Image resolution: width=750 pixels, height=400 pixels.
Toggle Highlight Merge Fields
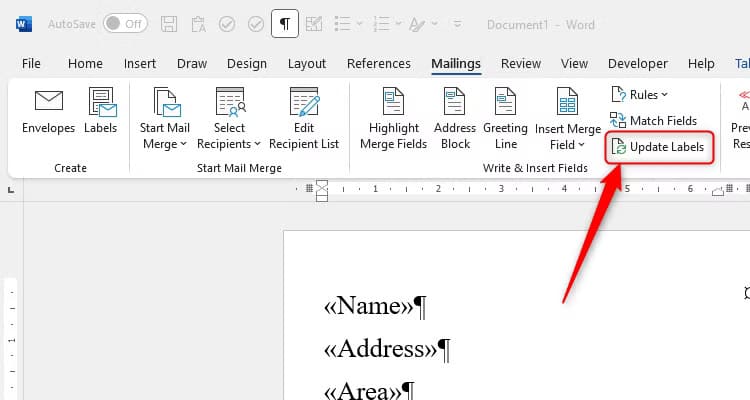pos(394,119)
